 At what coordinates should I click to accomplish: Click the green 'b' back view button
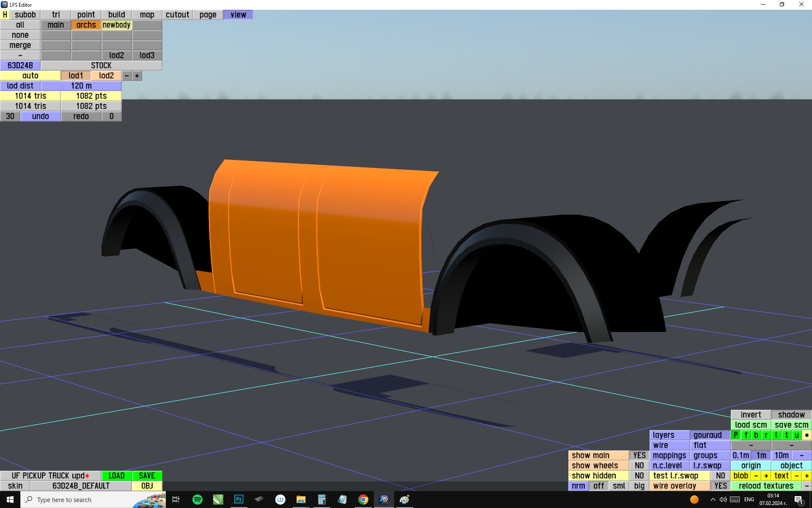756,435
